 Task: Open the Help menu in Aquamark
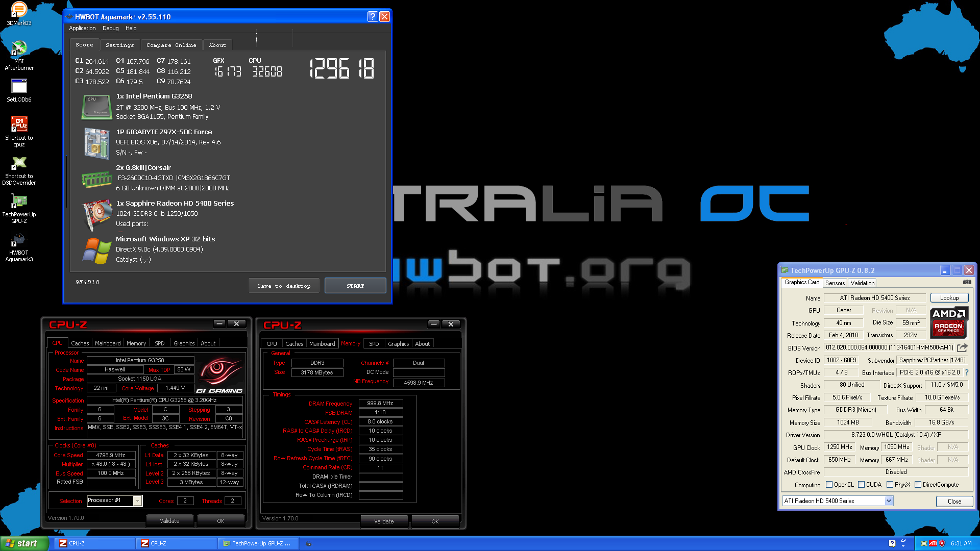pos(131,28)
